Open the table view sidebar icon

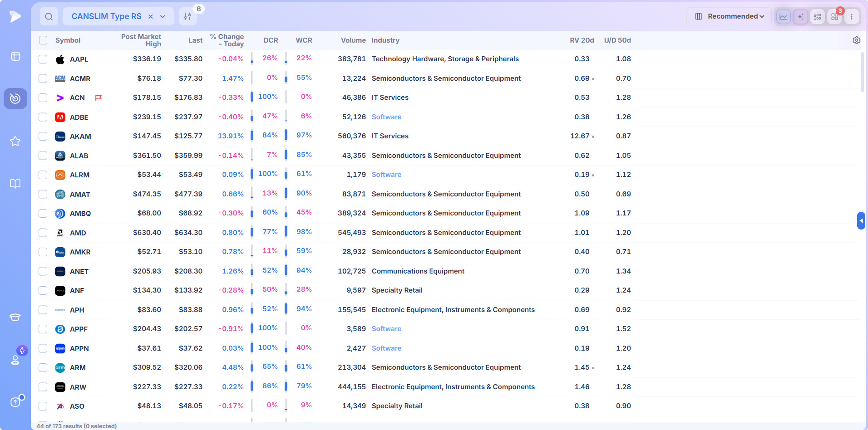(x=15, y=56)
